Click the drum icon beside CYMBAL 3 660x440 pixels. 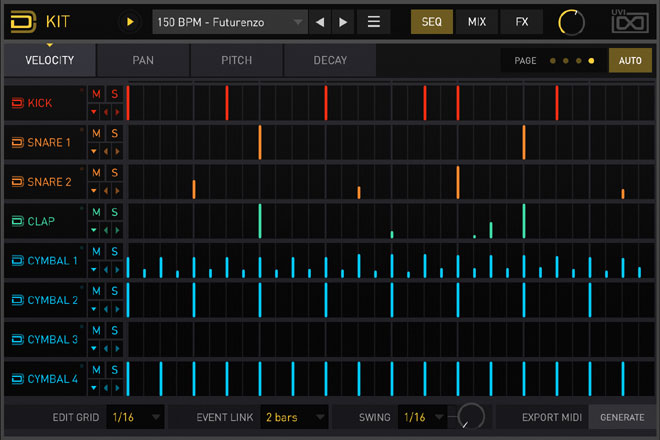pos(17,339)
